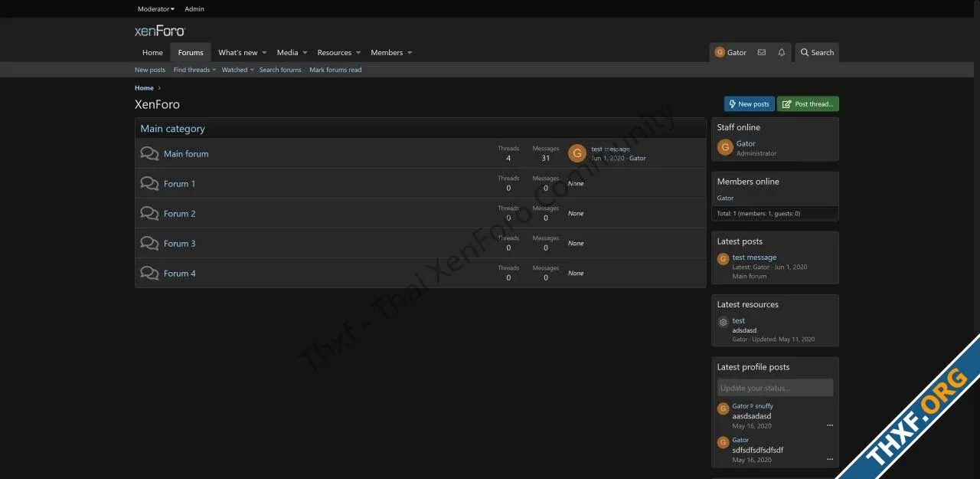
Task: Expand the Media dropdown arrow
Action: (305, 53)
